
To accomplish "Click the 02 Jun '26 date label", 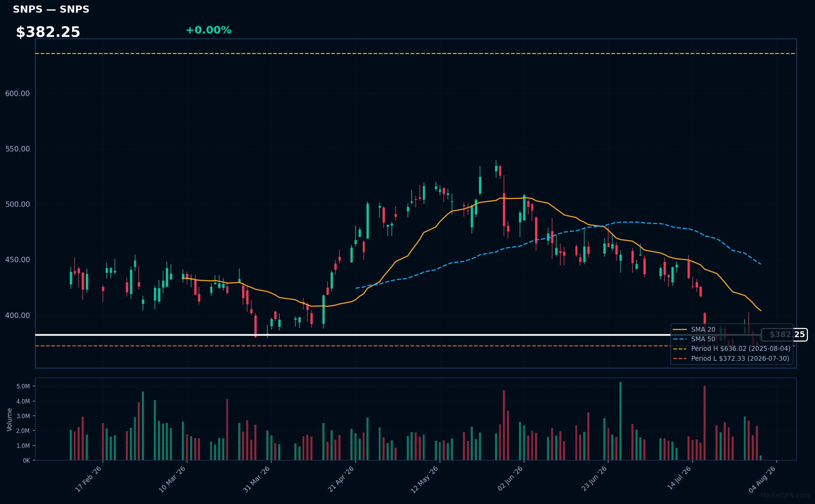I will click(x=510, y=479).
